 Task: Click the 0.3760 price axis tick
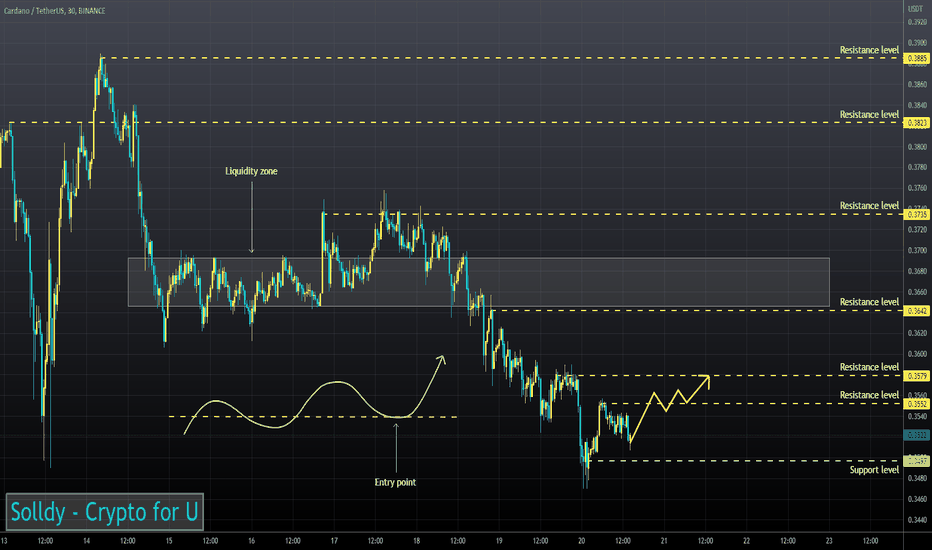[917, 188]
